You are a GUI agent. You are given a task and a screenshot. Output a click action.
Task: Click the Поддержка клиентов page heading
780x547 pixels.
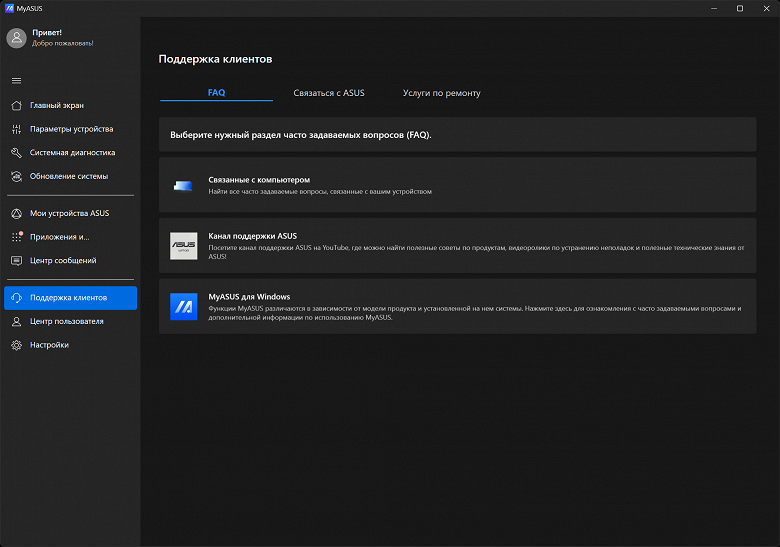point(215,59)
